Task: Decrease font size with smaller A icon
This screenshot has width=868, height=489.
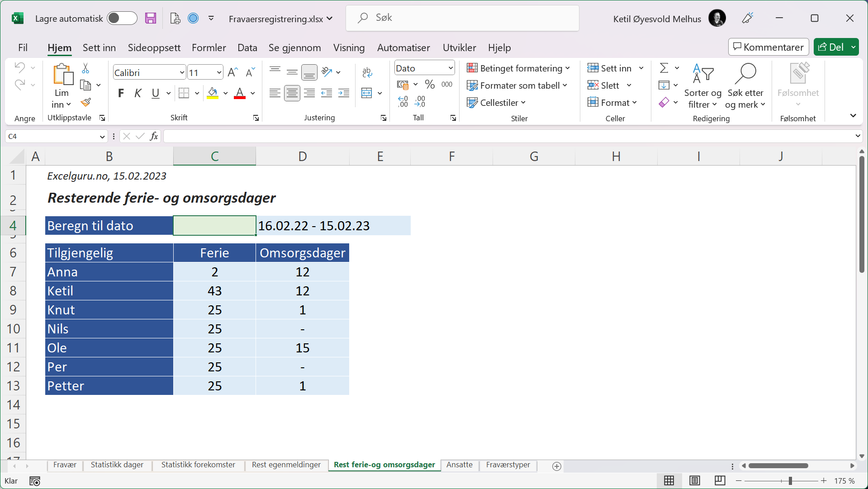Action: click(x=250, y=72)
